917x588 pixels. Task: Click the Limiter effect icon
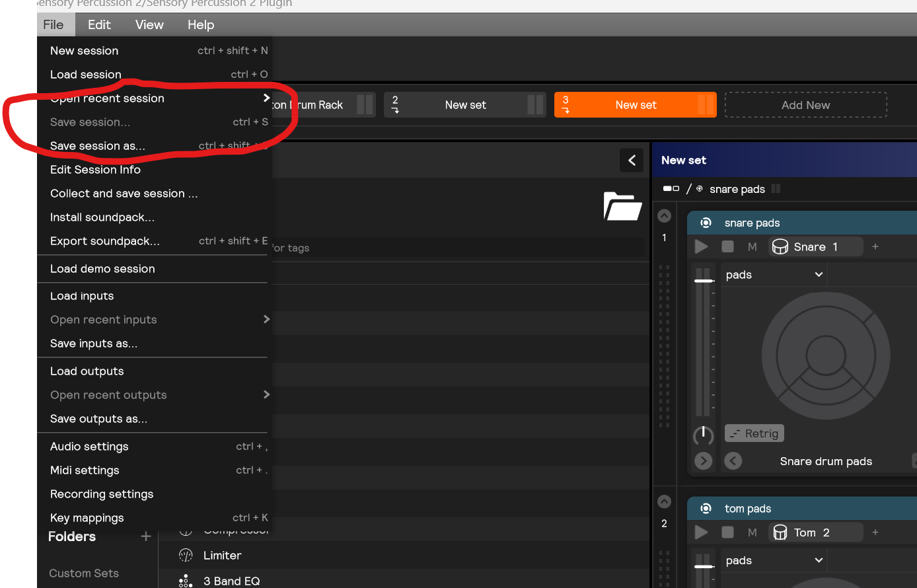click(x=186, y=556)
